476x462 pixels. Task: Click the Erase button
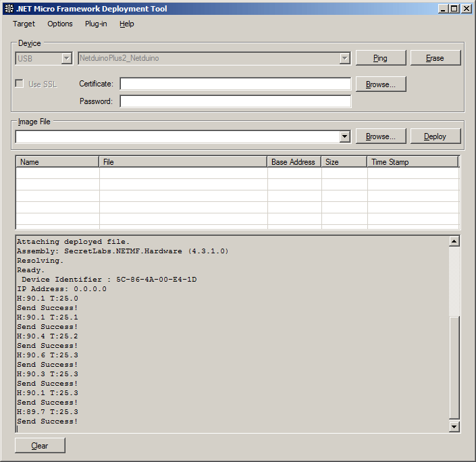coord(435,57)
